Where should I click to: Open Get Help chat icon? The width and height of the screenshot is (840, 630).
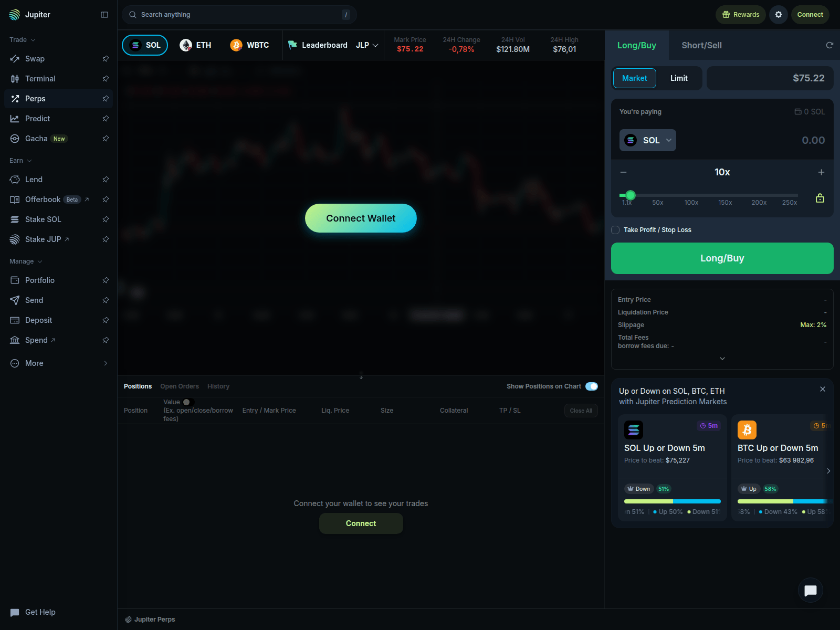click(x=15, y=612)
